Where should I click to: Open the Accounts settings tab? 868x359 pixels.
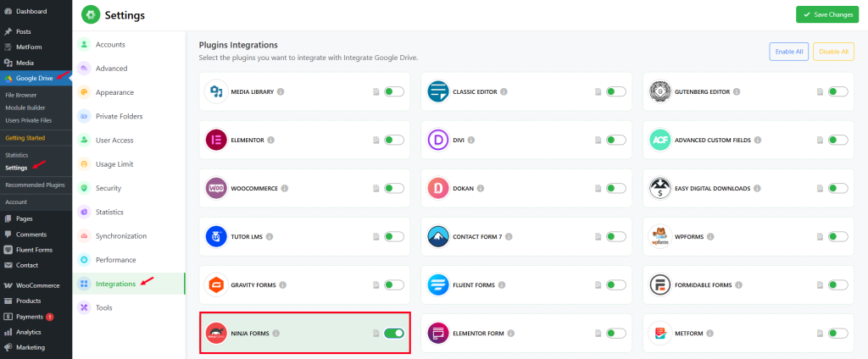coord(129,44)
